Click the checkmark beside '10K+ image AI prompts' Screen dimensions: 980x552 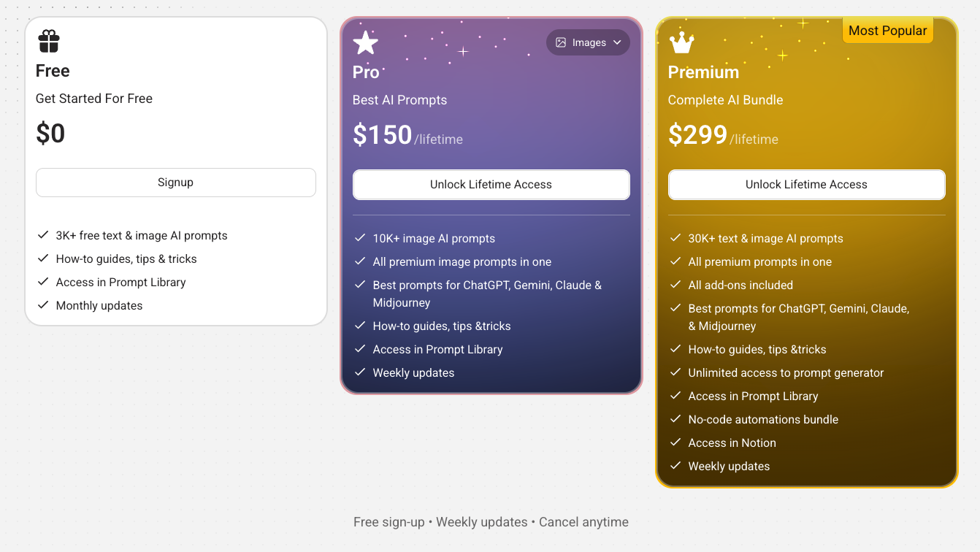(360, 237)
